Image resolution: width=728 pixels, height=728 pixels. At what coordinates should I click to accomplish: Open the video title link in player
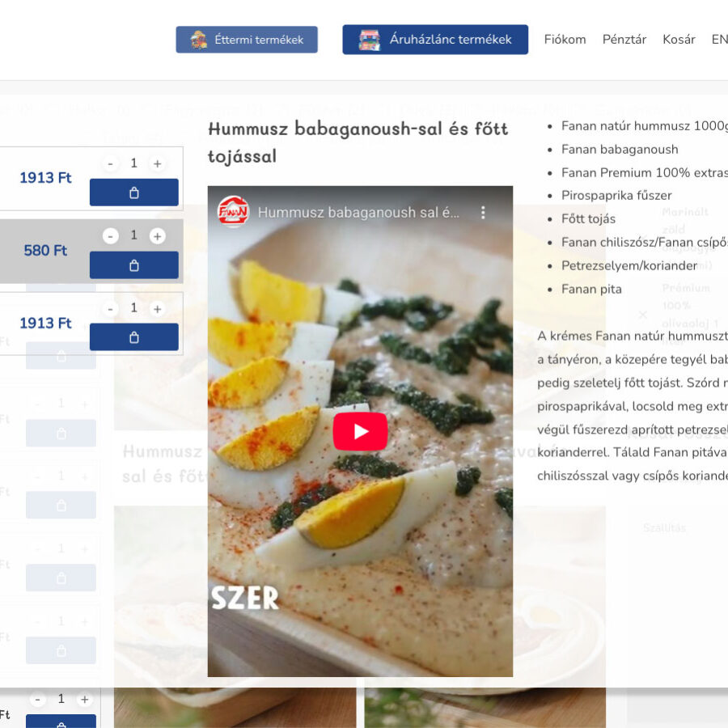[x=358, y=213]
